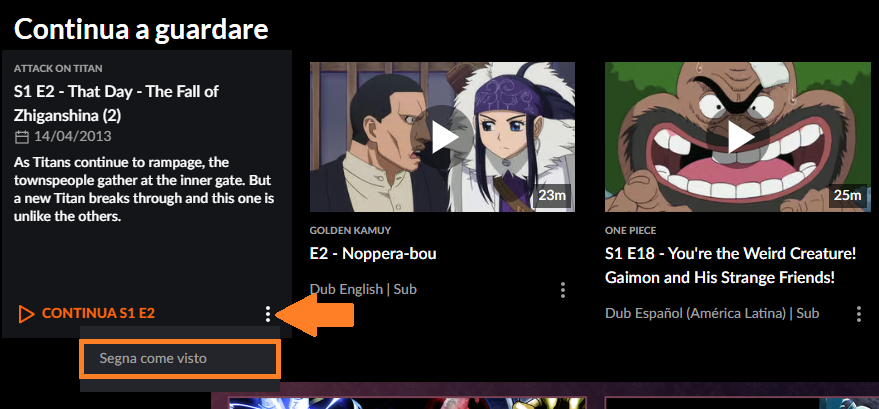Viewport: 879px width, 409px height.
Task: Click the 25m duration badge on One Piece
Action: (848, 196)
